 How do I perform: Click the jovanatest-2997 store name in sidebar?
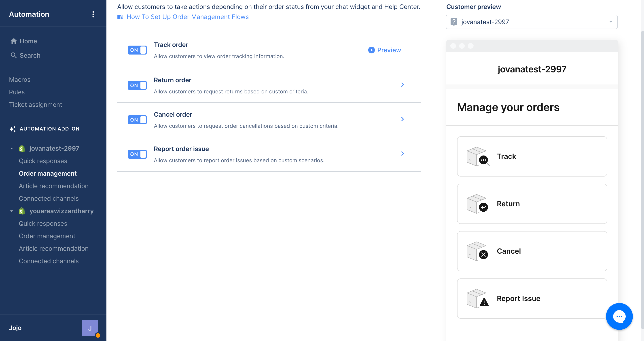[54, 148]
